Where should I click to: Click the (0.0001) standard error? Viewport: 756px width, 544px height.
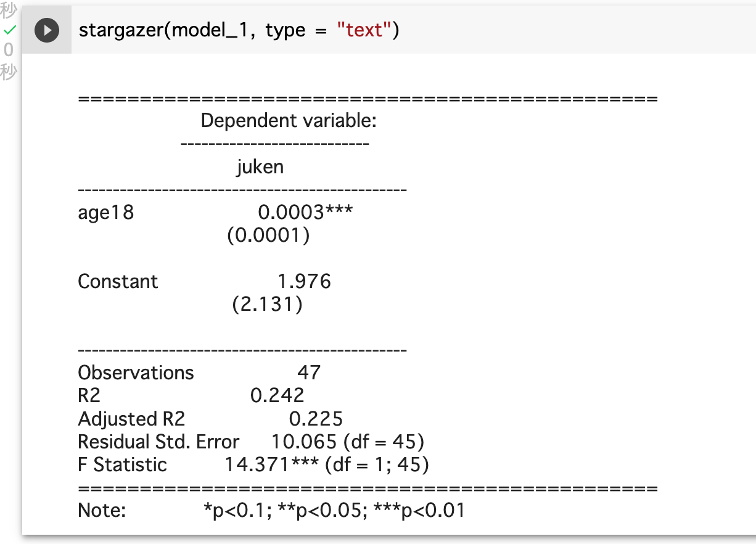(268, 236)
